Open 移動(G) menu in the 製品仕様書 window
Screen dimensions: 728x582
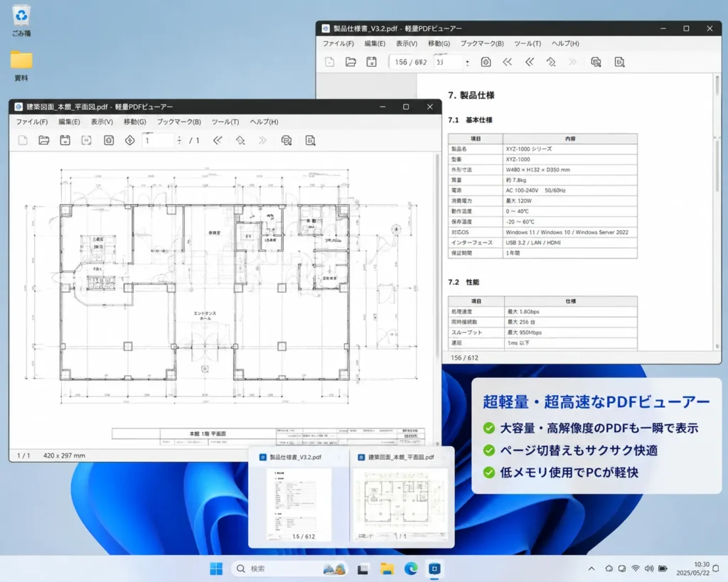[x=439, y=43]
